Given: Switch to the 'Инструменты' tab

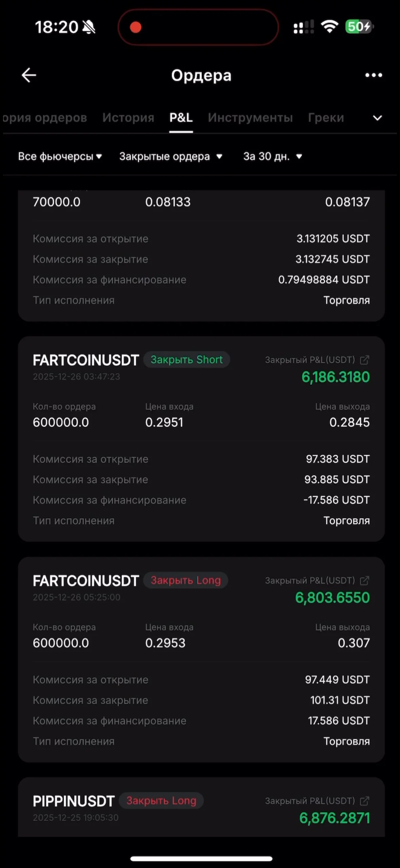Looking at the screenshot, I should [x=250, y=117].
